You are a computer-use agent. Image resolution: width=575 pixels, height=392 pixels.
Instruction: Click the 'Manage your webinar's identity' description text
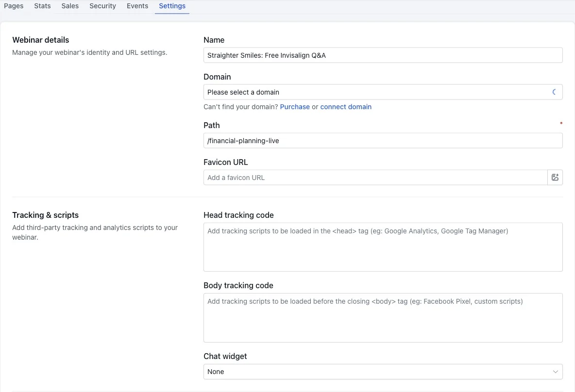(x=89, y=52)
